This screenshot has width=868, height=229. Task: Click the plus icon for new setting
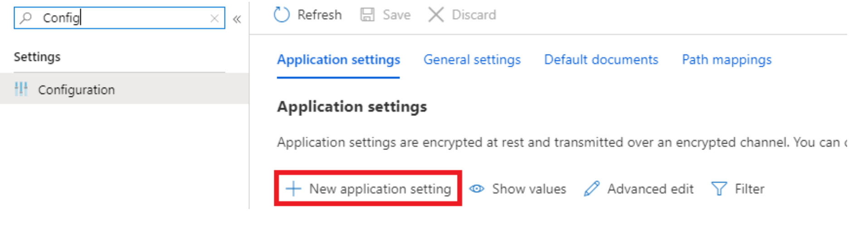[x=293, y=189]
